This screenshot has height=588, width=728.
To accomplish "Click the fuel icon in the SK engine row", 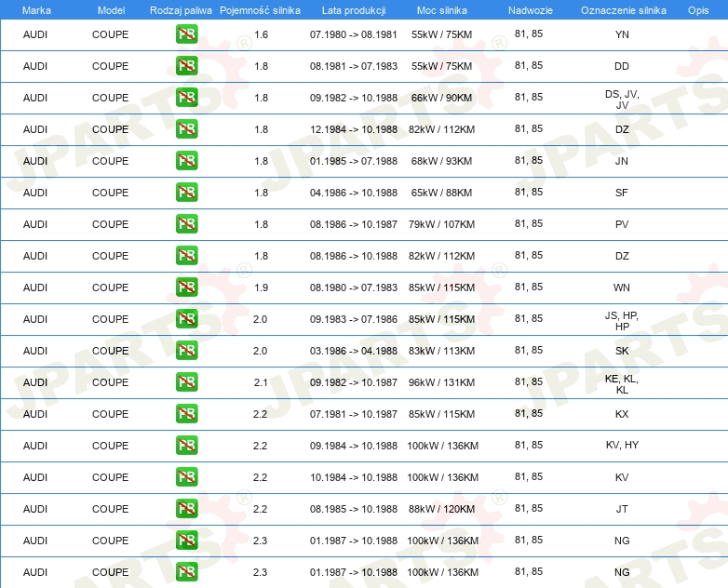I will click(186, 351).
